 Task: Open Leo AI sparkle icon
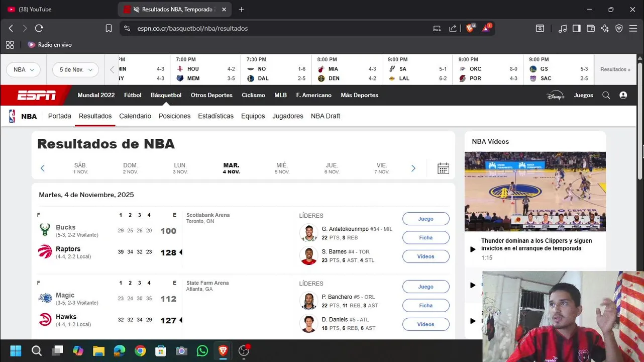tap(605, 29)
